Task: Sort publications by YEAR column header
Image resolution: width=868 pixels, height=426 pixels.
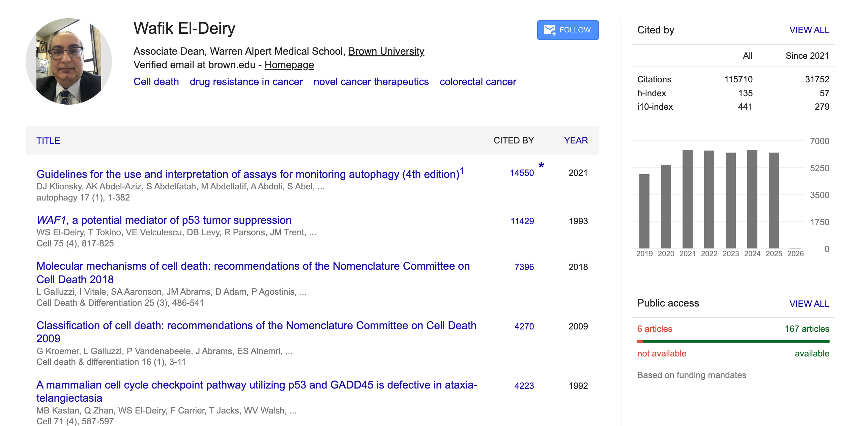Action: tap(576, 140)
